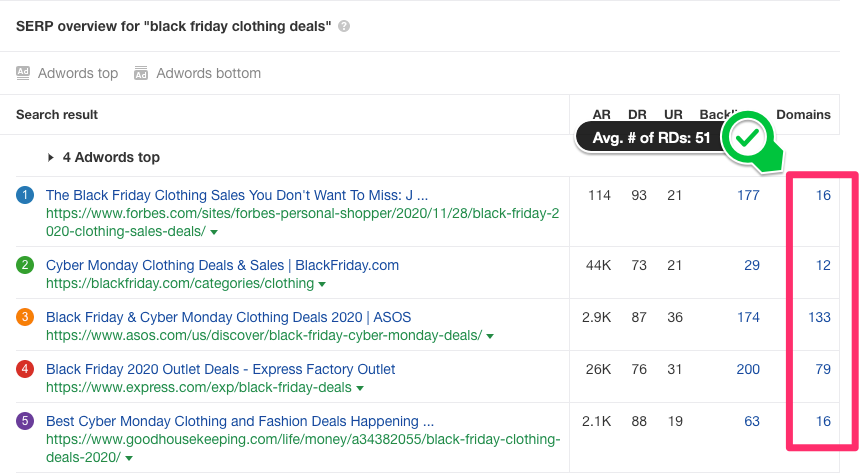Click the 200 backlinks count for Express
The width and height of the screenshot is (859, 473).
747,369
